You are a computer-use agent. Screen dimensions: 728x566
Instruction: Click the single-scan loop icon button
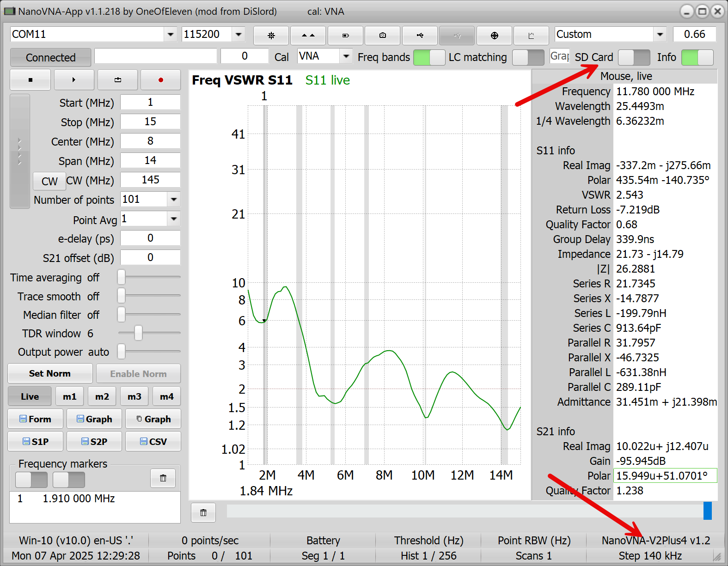pyautogui.click(x=117, y=80)
